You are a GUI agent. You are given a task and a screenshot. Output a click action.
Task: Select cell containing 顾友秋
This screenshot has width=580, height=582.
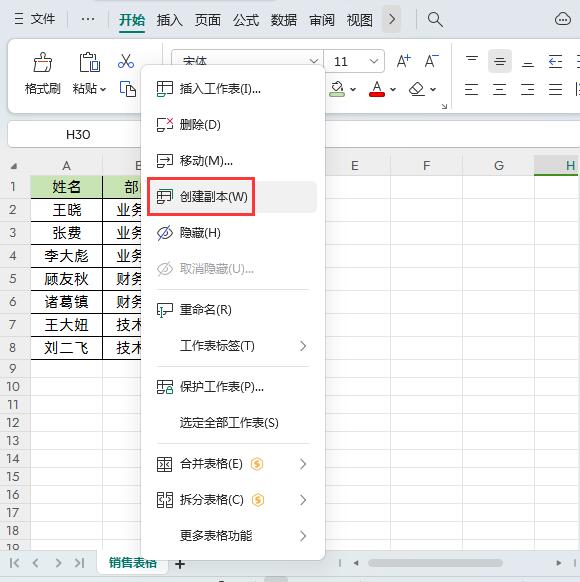pos(66,279)
